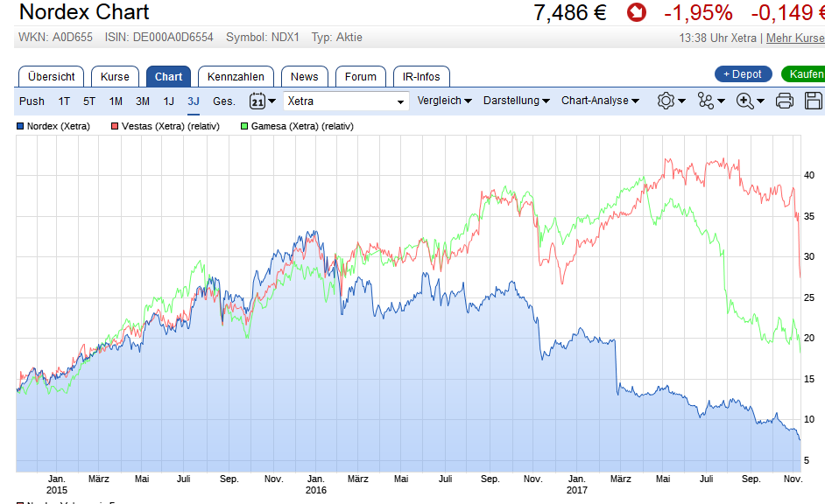
Task: Open the Mehr Kurse link
Action: (795, 38)
